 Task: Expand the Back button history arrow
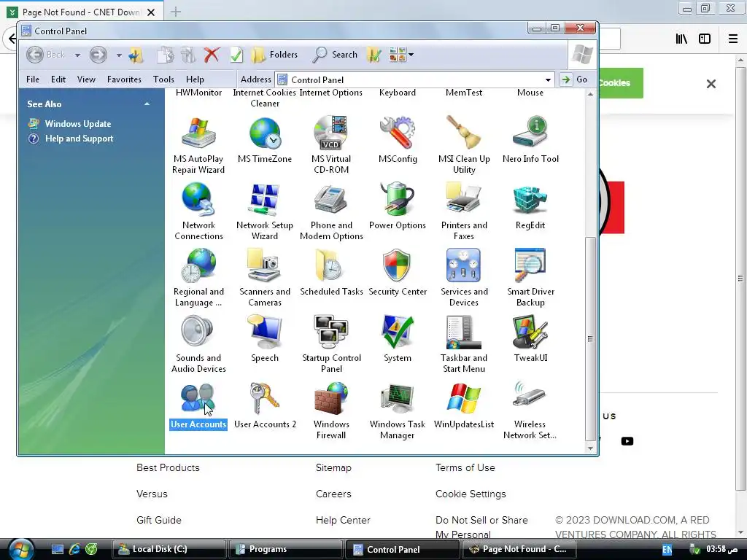pyautogui.click(x=77, y=55)
